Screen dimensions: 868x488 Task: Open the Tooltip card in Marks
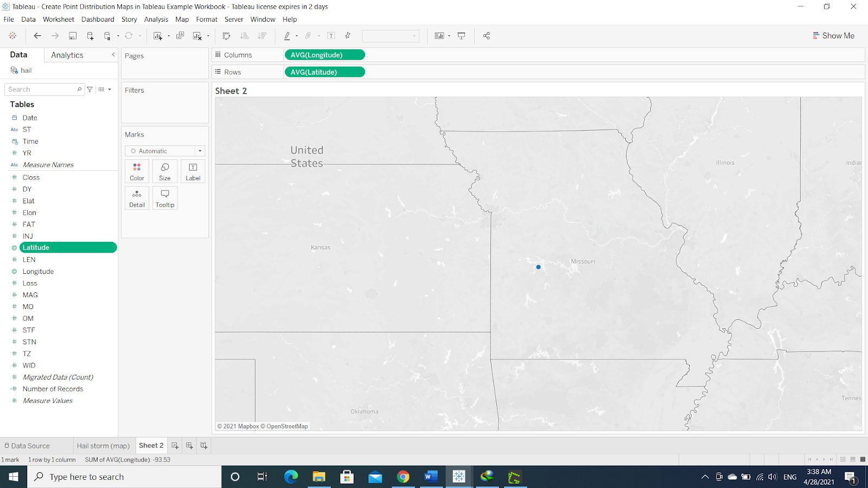[165, 198]
